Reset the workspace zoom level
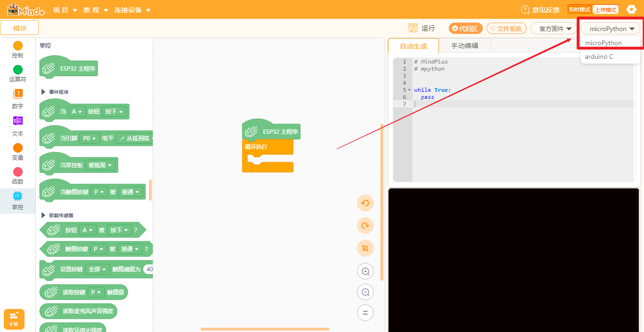Viewport: 644px width, 332px height. [365, 313]
